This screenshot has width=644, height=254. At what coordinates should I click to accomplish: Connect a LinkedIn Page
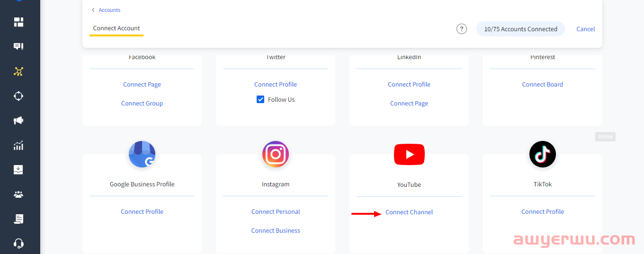pos(409,103)
